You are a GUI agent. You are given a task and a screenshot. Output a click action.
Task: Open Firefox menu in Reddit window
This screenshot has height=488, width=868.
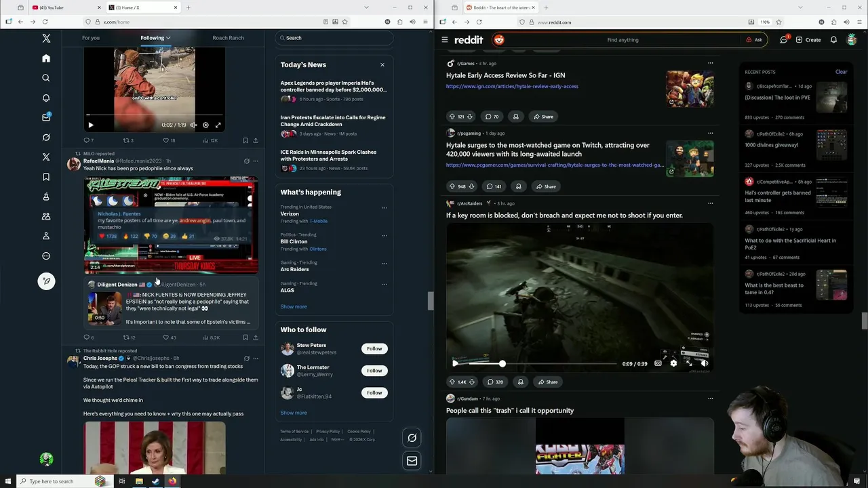tap(860, 22)
